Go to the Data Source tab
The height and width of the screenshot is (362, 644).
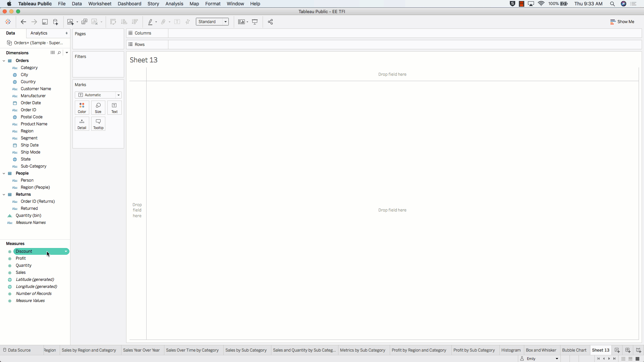point(19,350)
